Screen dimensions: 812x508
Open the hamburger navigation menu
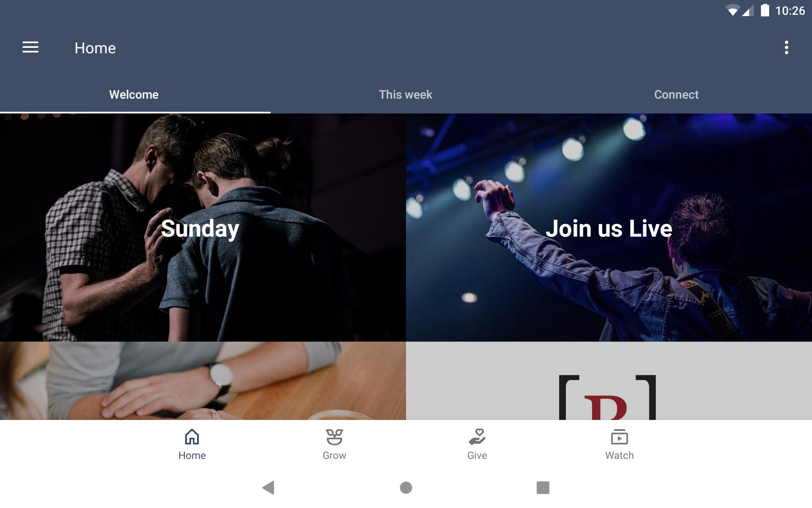(30, 47)
